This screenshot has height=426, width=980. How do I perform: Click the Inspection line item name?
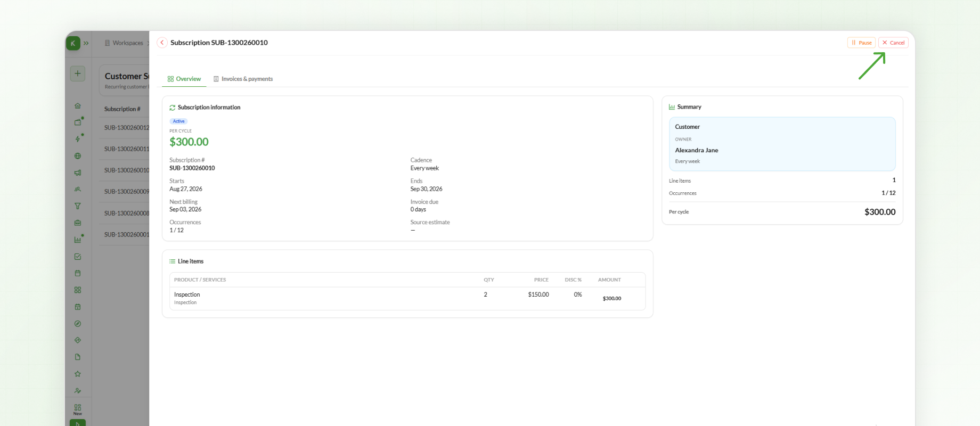coord(187,294)
